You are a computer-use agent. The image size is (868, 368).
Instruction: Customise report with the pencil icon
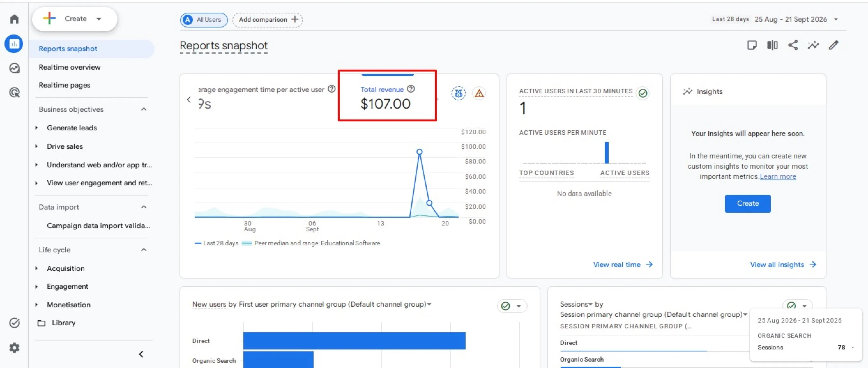coord(833,45)
